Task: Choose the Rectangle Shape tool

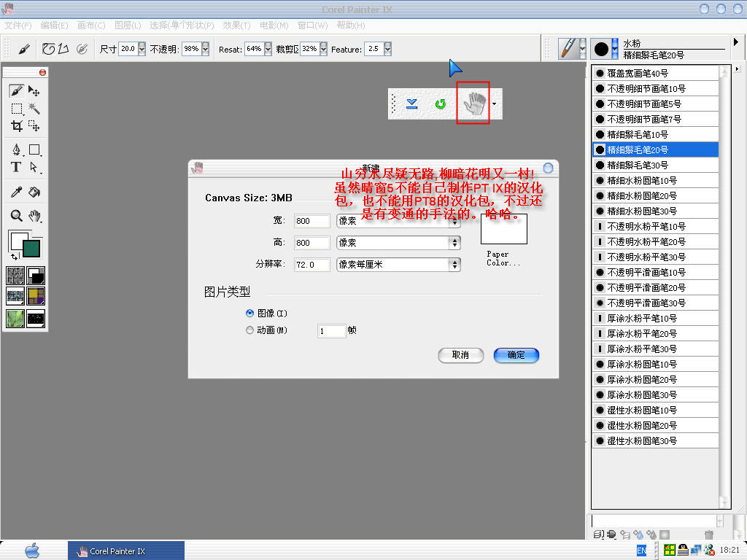Action: (x=34, y=149)
